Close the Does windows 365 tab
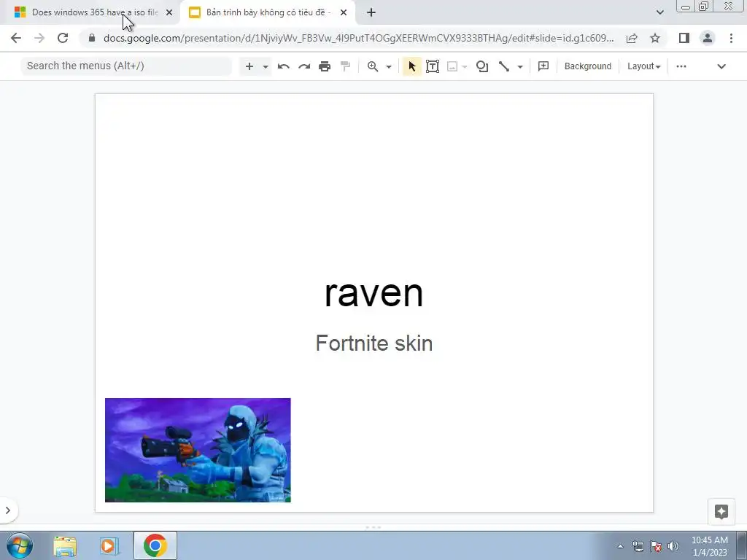The image size is (747, 560). 169,12
